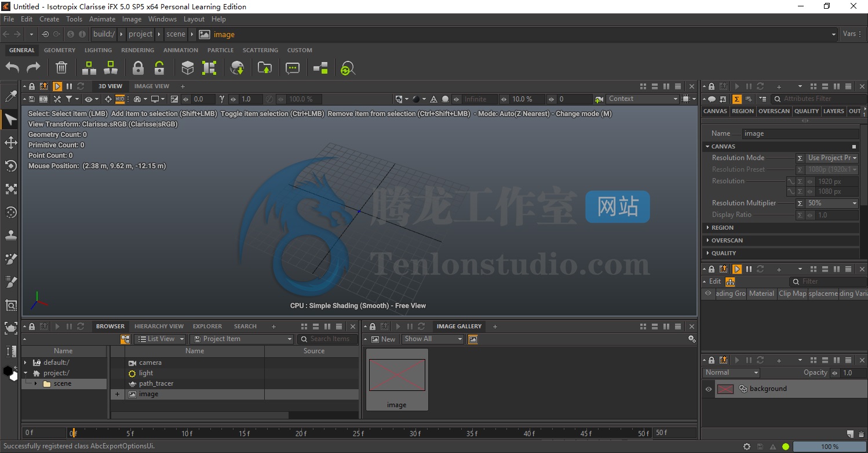The height and width of the screenshot is (453, 868).
Task: Click the closed padlock shelf icon
Action: [138, 68]
